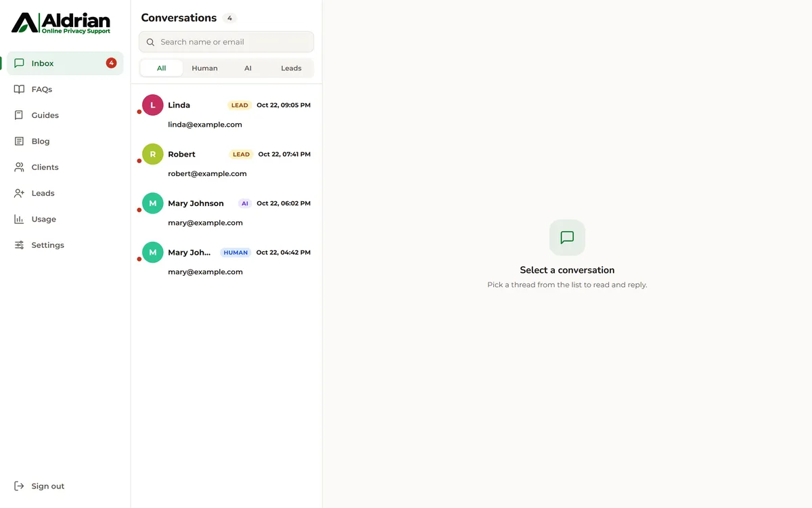
Task: Click the Settings sliders icon
Action: (19, 245)
